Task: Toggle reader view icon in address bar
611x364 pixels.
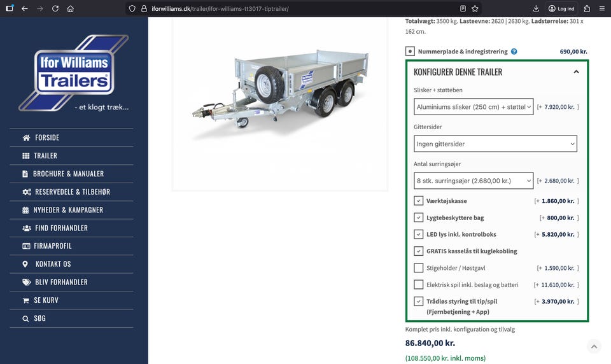Action: [x=463, y=8]
